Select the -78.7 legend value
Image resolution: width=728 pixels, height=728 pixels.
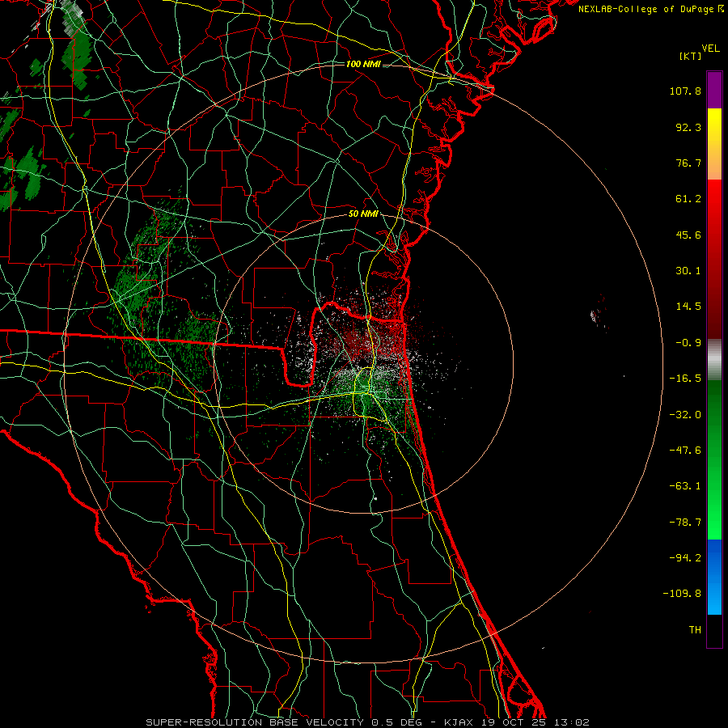click(x=685, y=523)
